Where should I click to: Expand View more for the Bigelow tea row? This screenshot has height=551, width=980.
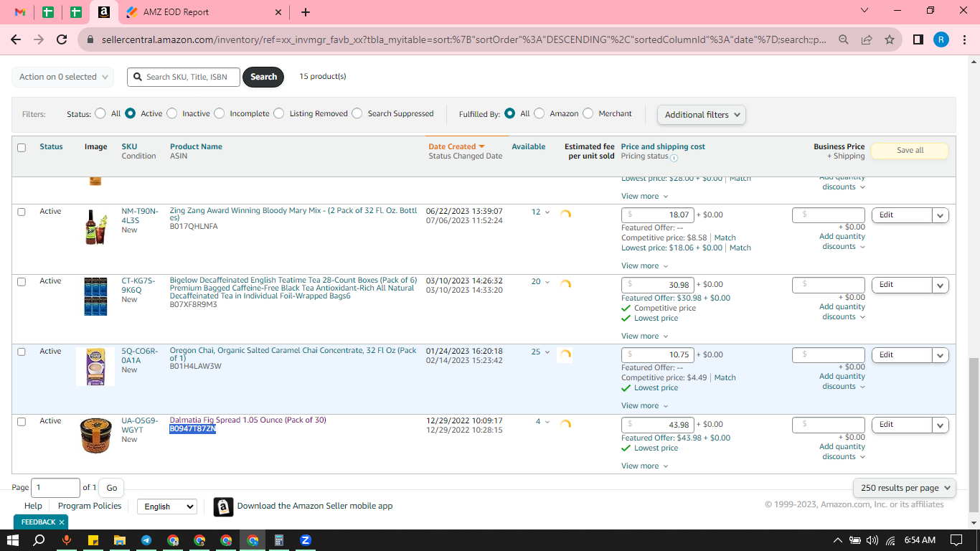644,336
